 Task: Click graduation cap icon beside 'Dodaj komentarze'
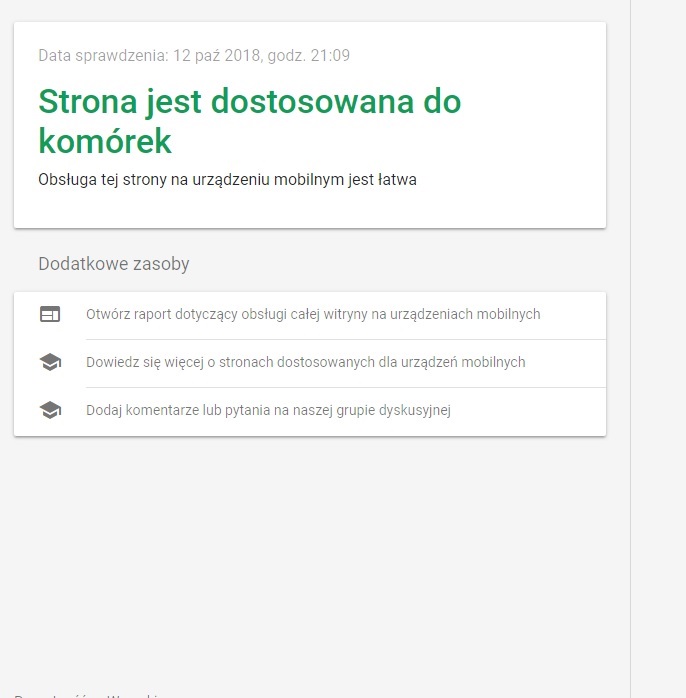coord(50,410)
